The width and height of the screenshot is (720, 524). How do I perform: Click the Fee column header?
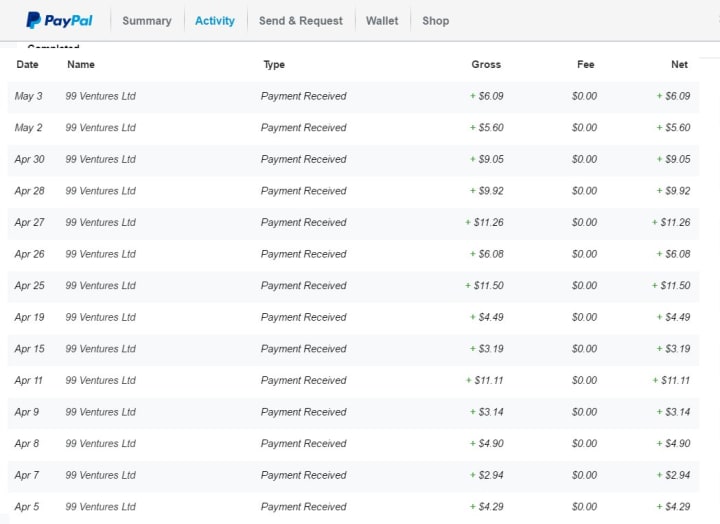coord(586,64)
